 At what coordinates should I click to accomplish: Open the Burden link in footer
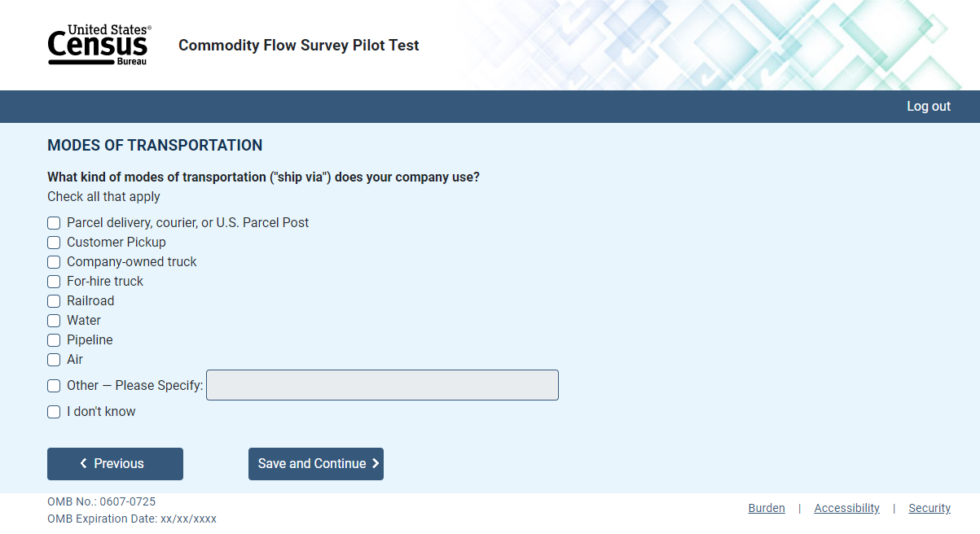(767, 508)
